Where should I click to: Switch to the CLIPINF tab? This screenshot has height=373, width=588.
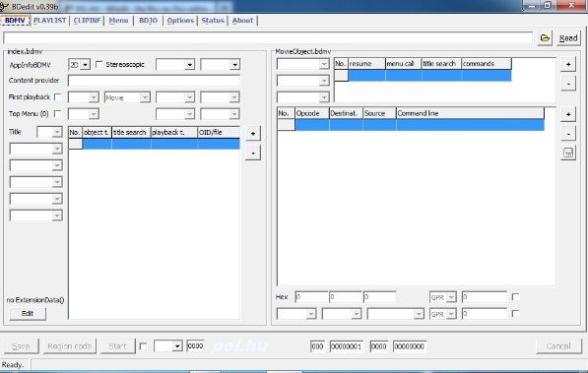[88, 21]
